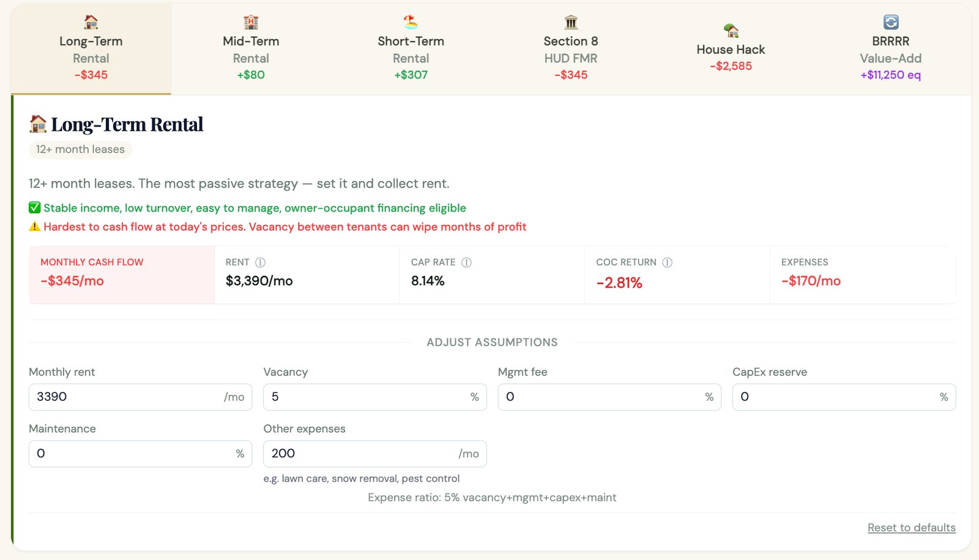Click the beach umbrella icon on Short-Term tab
Viewport: 979px width, 560px height.
411,21
